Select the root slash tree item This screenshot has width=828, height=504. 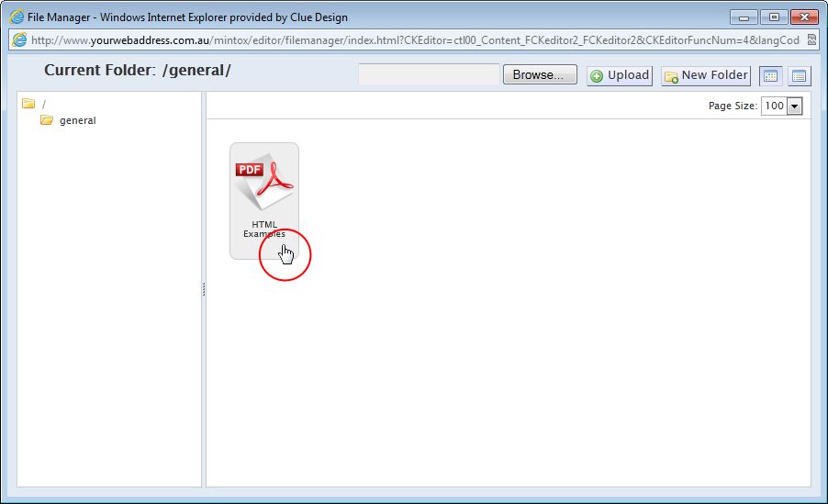(x=44, y=104)
